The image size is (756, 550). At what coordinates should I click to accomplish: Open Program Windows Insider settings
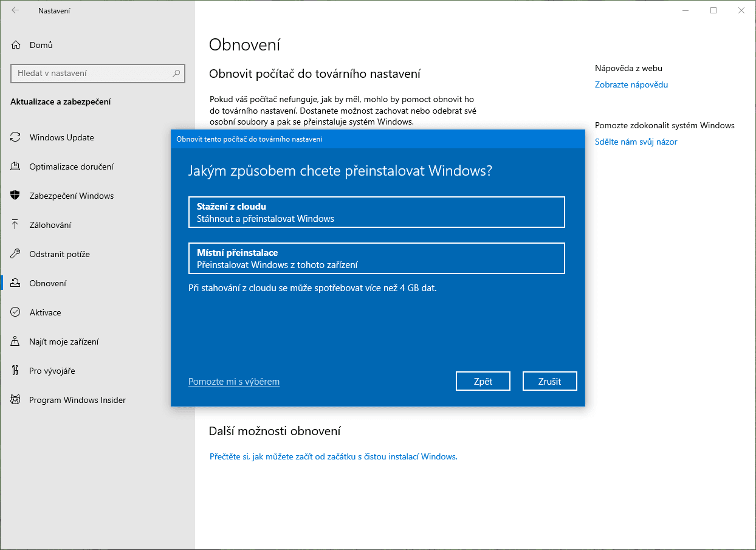click(78, 400)
